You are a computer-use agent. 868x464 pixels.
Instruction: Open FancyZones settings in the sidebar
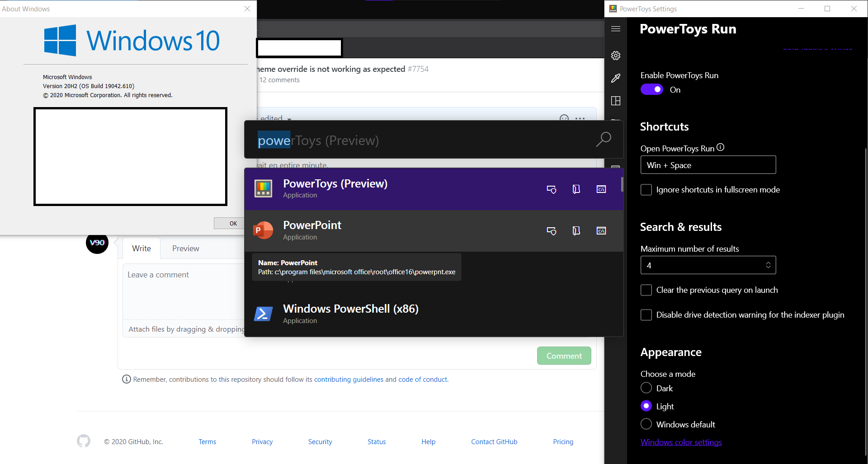coord(615,101)
